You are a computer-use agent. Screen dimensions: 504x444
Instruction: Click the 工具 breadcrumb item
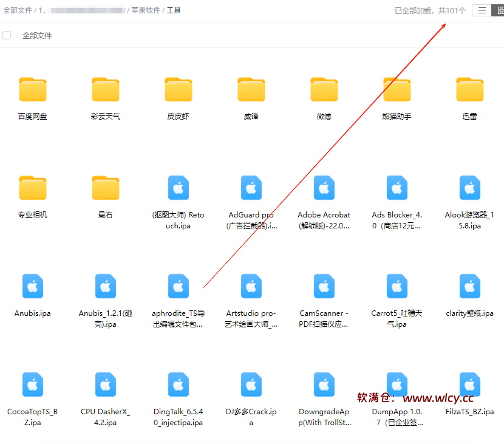pos(174,10)
